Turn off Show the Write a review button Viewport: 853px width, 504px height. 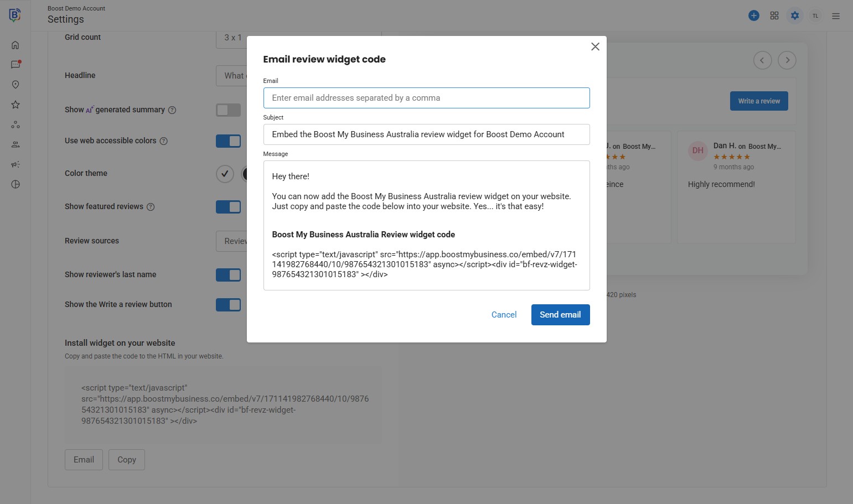(228, 305)
